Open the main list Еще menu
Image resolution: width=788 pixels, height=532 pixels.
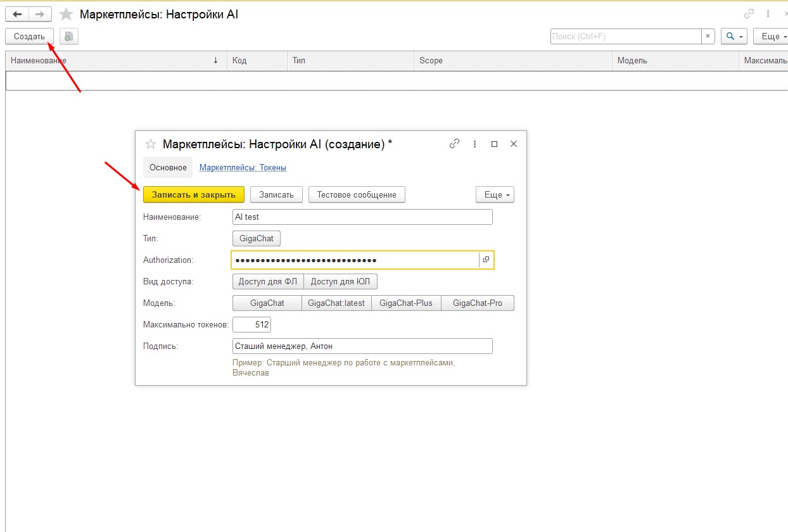(x=771, y=36)
